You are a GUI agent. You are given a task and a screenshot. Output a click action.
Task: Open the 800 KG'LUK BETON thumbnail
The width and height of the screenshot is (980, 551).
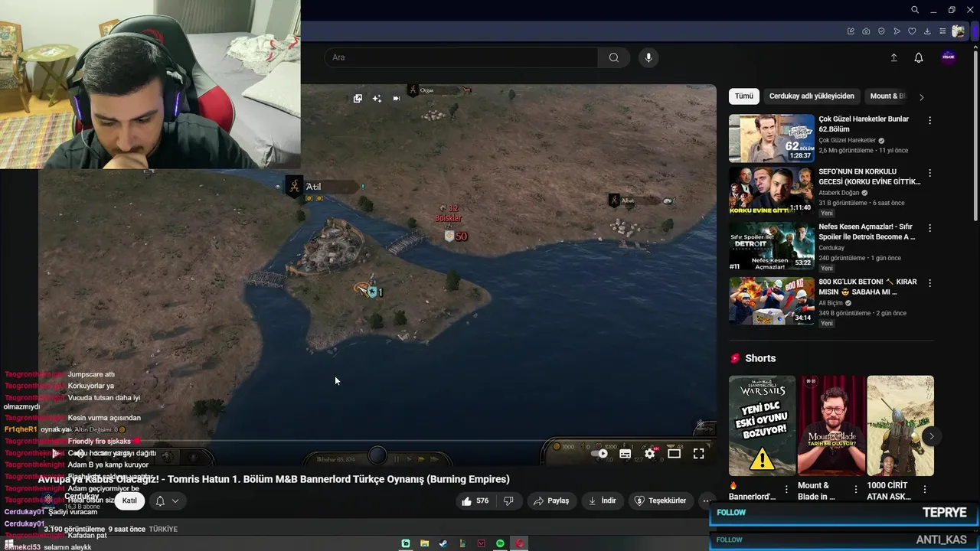point(772,301)
